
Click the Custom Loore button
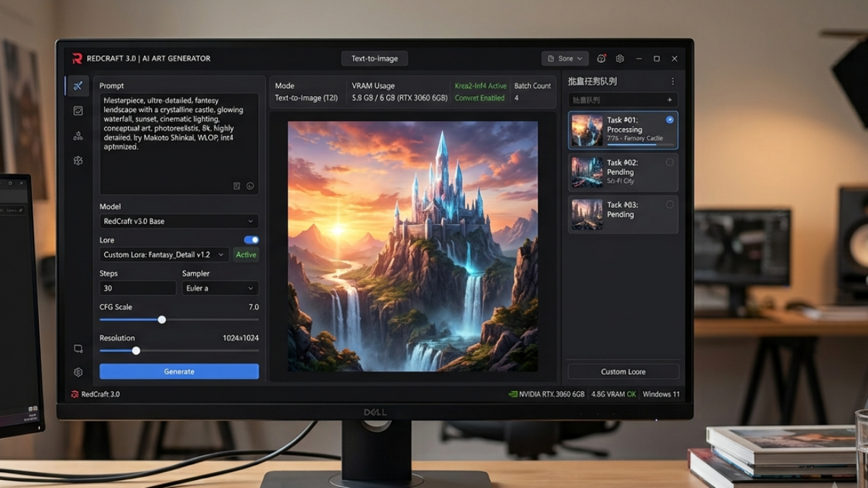click(x=624, y=372)
